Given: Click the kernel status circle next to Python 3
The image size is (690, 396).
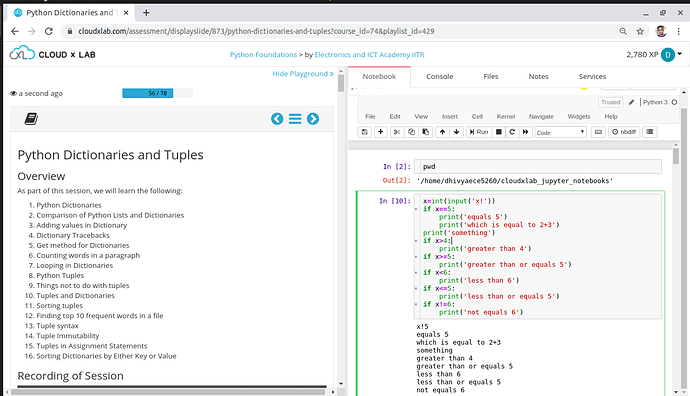Looking at the screenshot, I should pyautogui.click(x=674, y=102).
